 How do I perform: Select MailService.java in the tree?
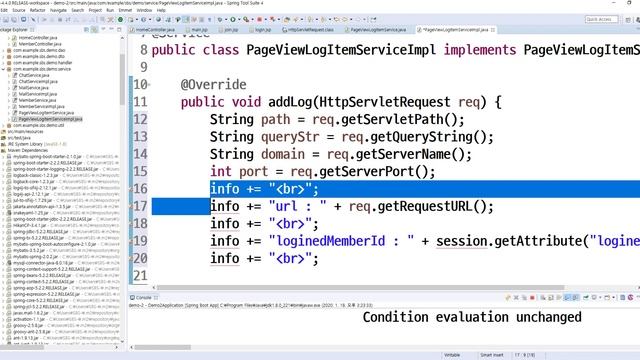pos(33,88)
